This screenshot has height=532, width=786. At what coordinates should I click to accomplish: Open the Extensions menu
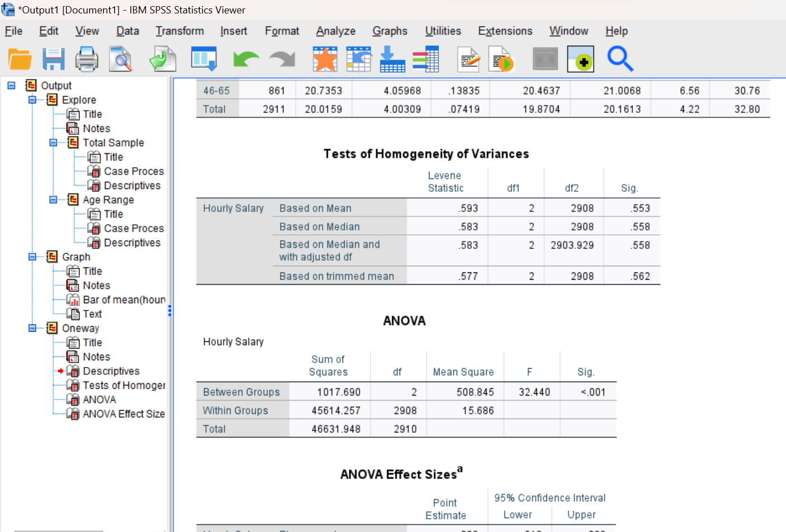click(505, 31)
